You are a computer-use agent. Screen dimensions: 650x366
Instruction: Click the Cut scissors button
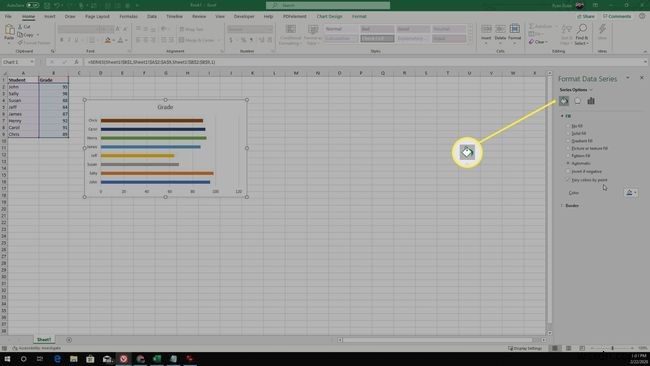(24, 27)
